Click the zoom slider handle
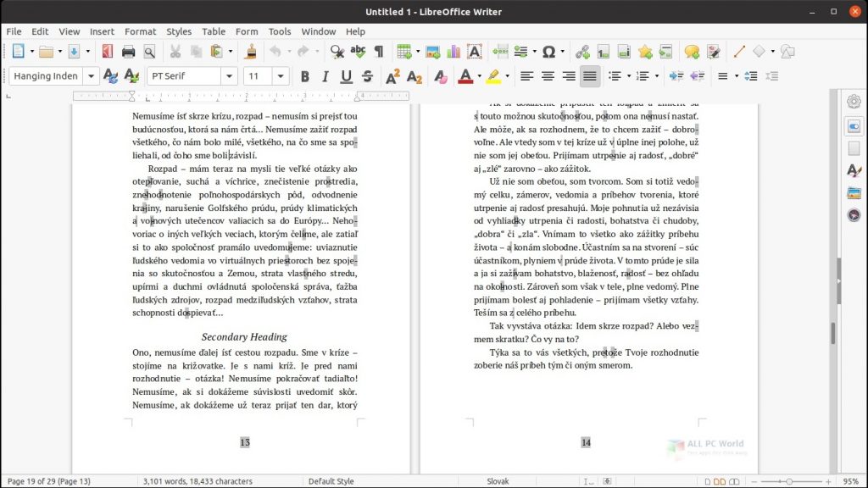The width and height of the screenshot is (868, 488). pyautogui.click(x=790, y=482)
